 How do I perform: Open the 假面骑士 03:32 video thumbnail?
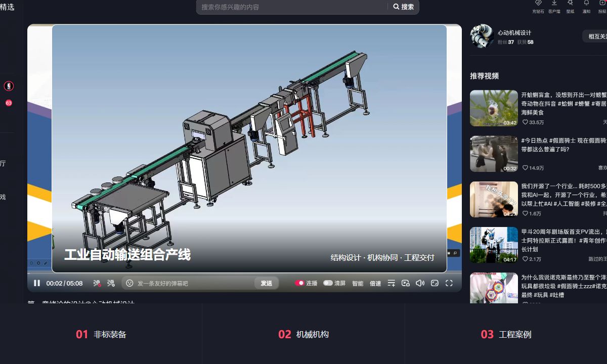tap(494, 154)
